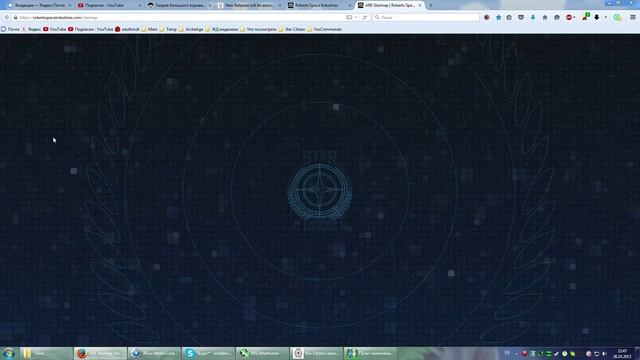The image size is (640, 360).
Task: Show bookmarks list icon
Action: 509,18
